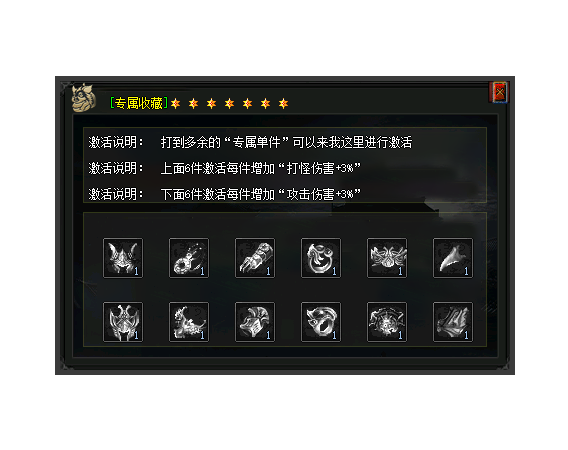Select the masked helmet in the bottom row
Viewport: 568px width, 450px height.
point(123,322)
